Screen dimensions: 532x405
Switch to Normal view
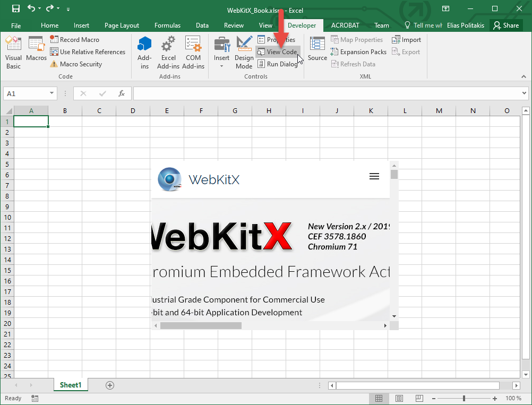379,398
